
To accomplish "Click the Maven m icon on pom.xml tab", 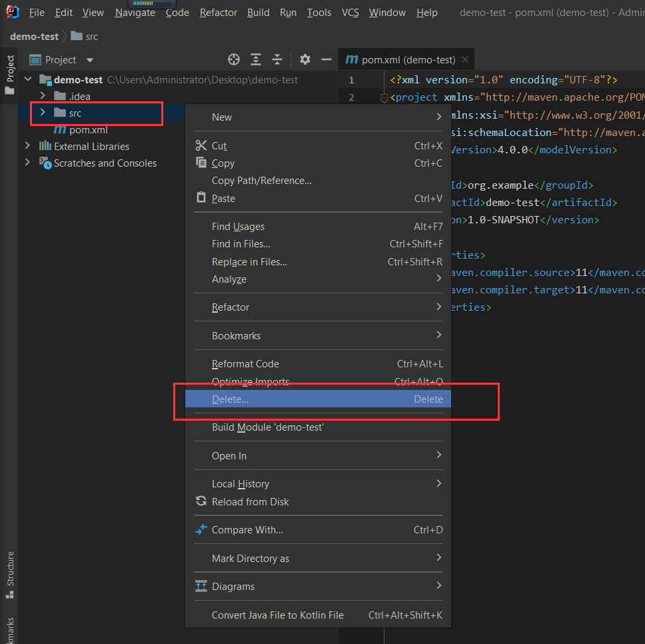I will coord(352,60).
